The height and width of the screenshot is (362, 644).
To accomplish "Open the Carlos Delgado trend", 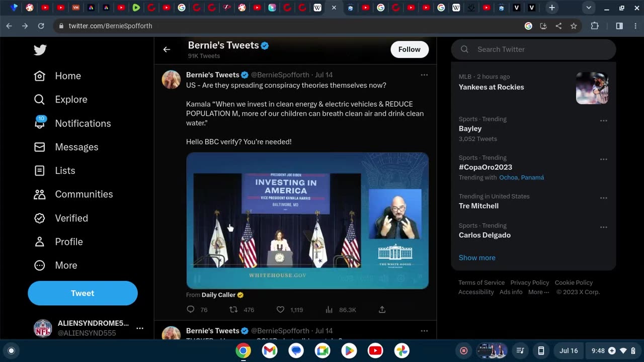I will coord(485,235).
